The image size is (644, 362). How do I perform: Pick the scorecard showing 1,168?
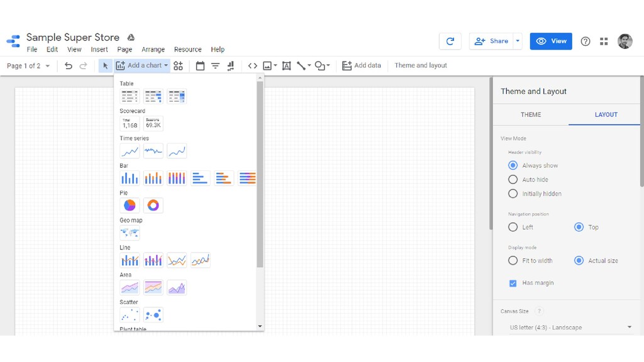pyautogui.click(x=130, y=124)
